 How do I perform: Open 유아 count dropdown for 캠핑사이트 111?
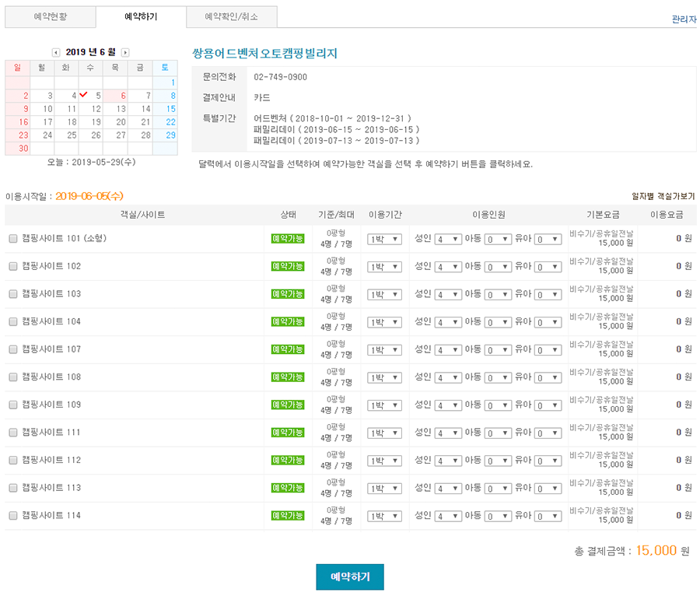pos(548,433)
